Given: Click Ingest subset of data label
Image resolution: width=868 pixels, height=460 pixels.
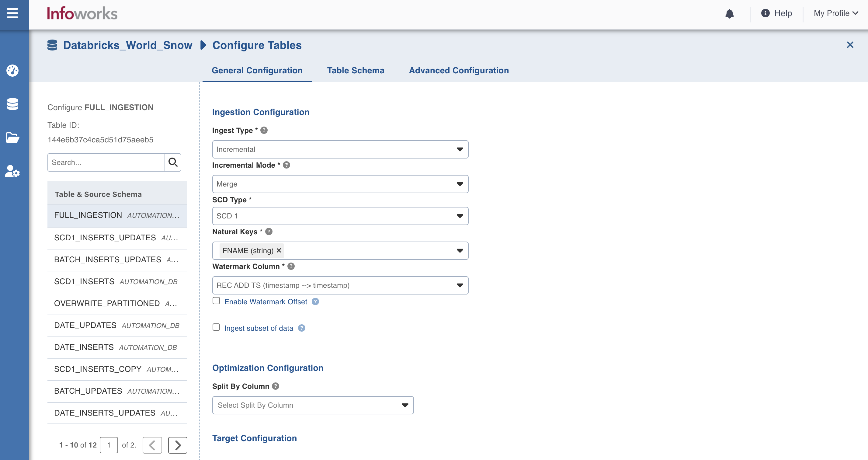Looking at the screenshot, I should click(x=259, y=328).
